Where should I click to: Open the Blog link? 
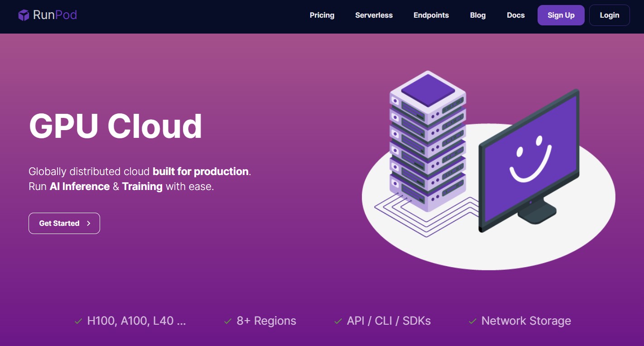tap(478, 15)
